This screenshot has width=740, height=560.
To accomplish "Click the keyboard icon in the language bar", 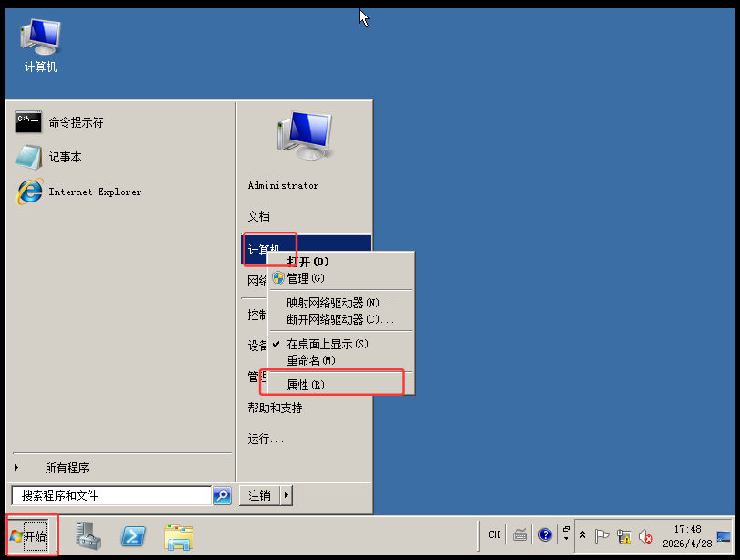I will 520,535.
